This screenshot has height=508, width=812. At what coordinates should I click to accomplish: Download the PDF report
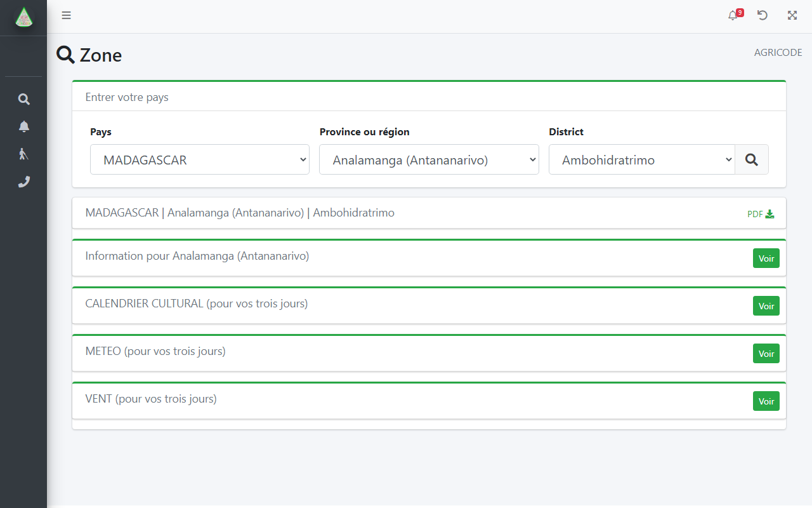[x=760, y=214]
